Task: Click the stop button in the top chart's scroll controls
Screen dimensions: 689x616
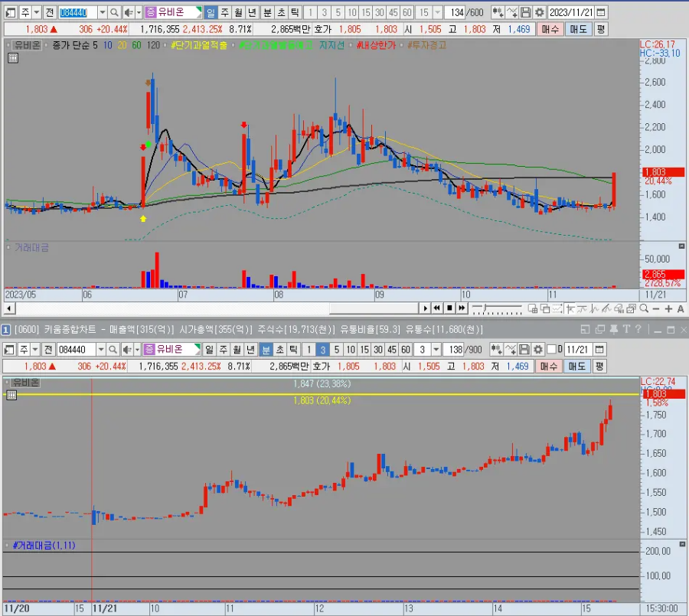Action: pos(449,308)
